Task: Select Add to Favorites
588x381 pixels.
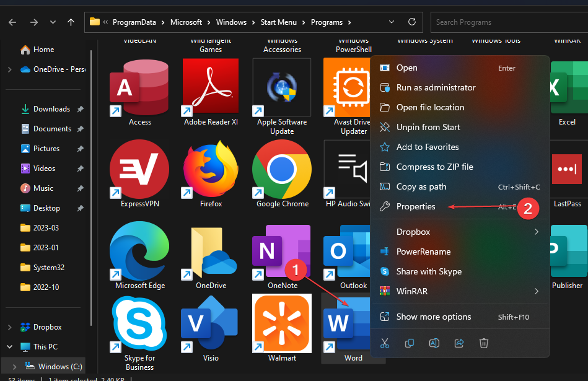Action: click(460, 147)
